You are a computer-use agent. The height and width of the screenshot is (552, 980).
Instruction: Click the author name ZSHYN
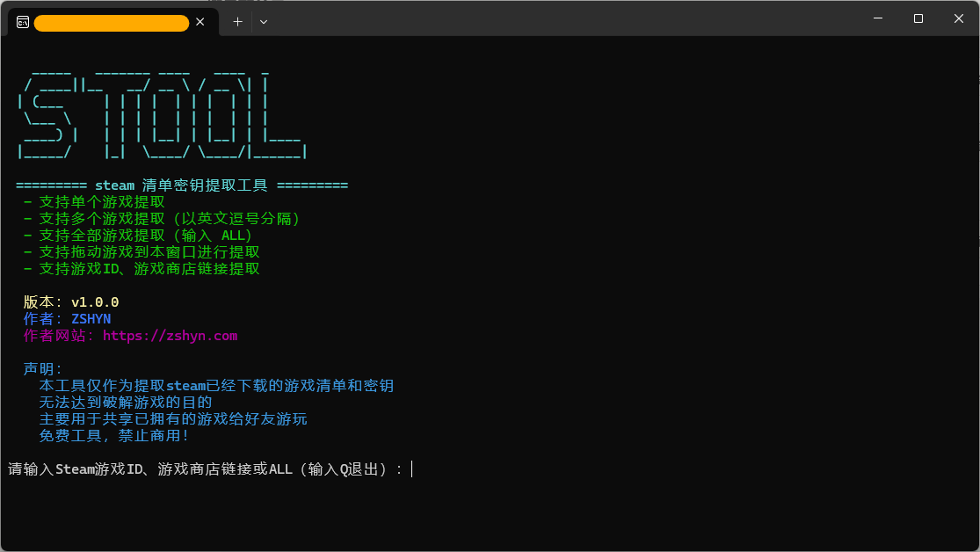[91, 319]
